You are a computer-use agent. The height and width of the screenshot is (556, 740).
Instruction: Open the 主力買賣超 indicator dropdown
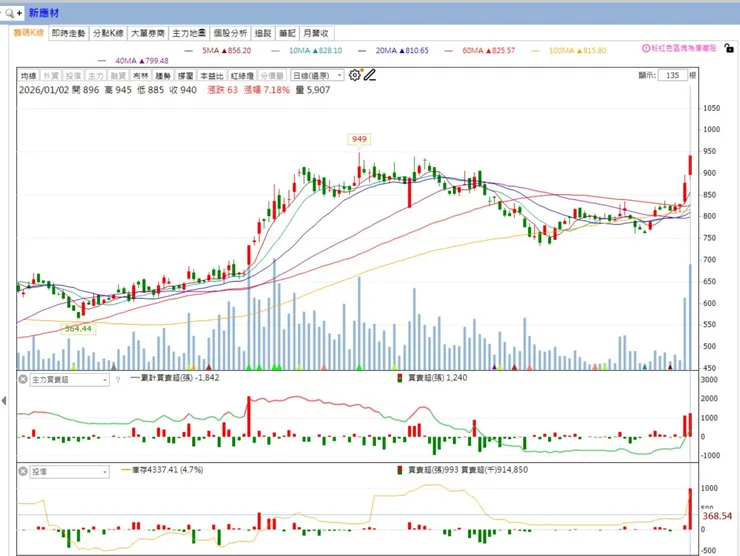70,379
